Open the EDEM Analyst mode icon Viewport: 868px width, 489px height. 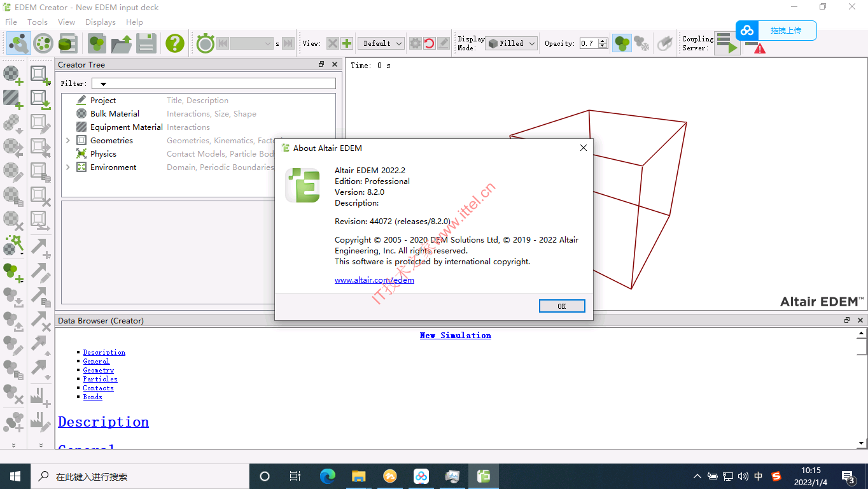pyautogui.click(x=67, y=43)
